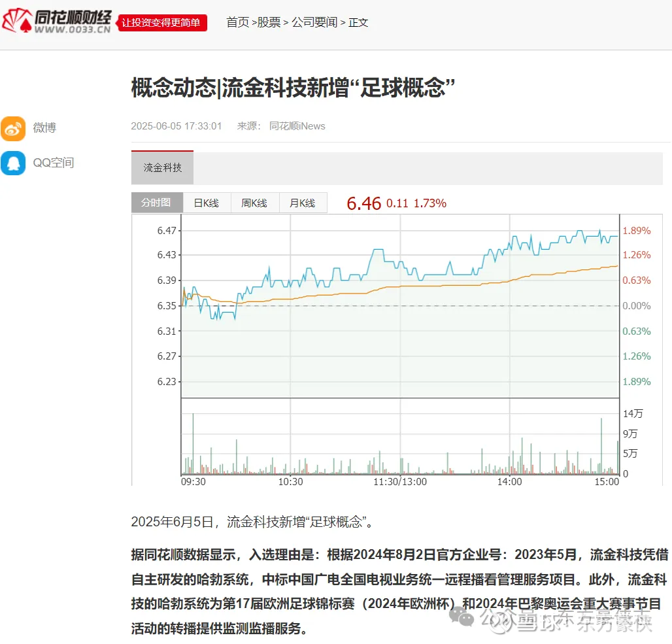Image resolution: width=672 pixels, height=644 pixels.
Task: Click the 11:30/13:00 time axis label
Action: click(400, 481)
